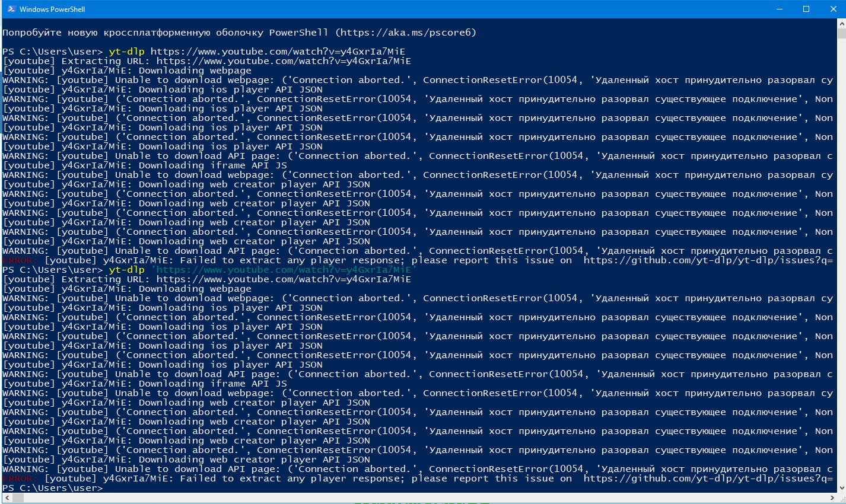
Task: Click the yt-dlp command with the unquoted URL
Action: pos(257,52)
